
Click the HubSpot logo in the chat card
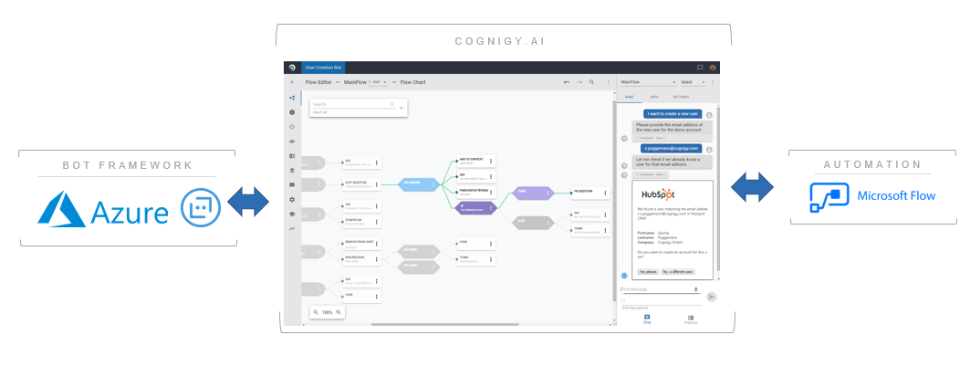coord(658,194)
